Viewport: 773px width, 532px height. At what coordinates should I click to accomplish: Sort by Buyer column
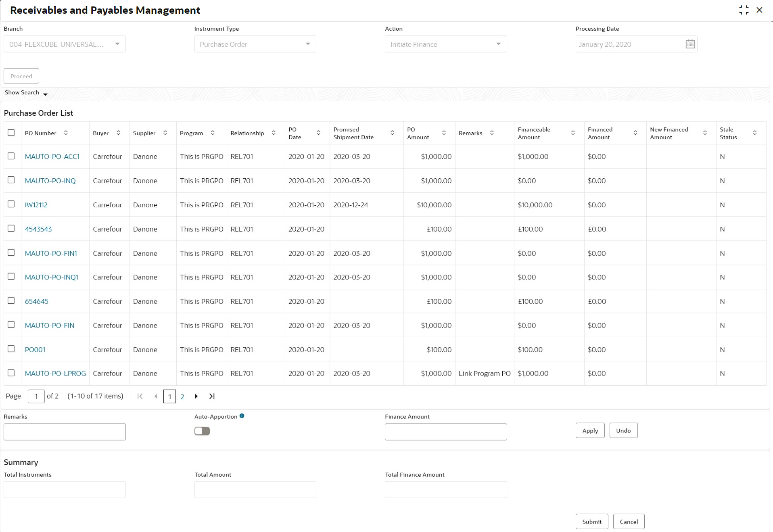118,133
